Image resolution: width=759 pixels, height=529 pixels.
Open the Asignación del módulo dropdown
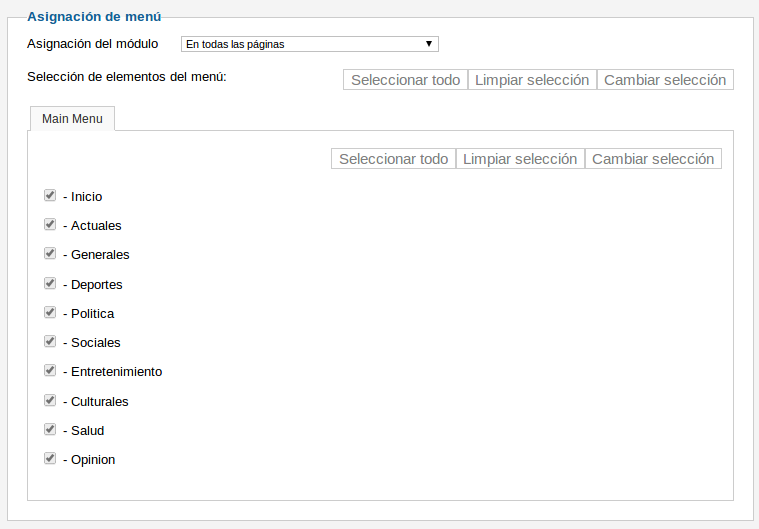[x=310, y=44]
